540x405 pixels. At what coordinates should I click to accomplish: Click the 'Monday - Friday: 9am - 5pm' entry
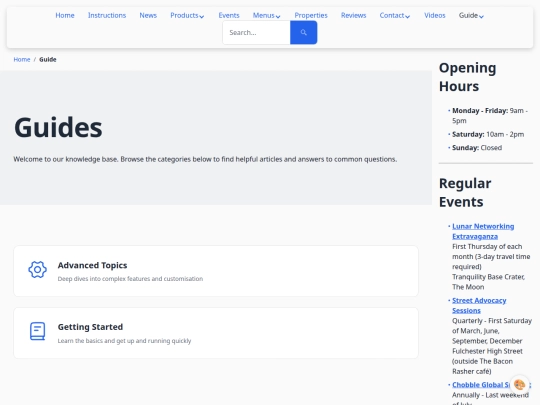click(490, 115)
